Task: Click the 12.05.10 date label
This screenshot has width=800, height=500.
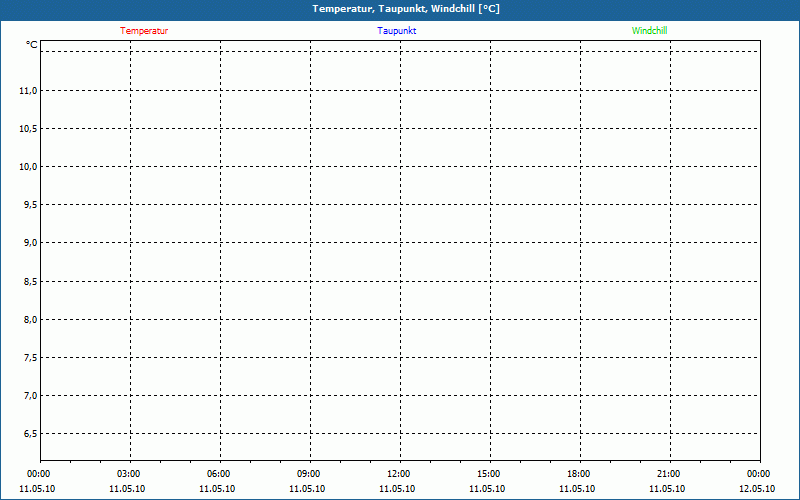Action: pos(758,489)
